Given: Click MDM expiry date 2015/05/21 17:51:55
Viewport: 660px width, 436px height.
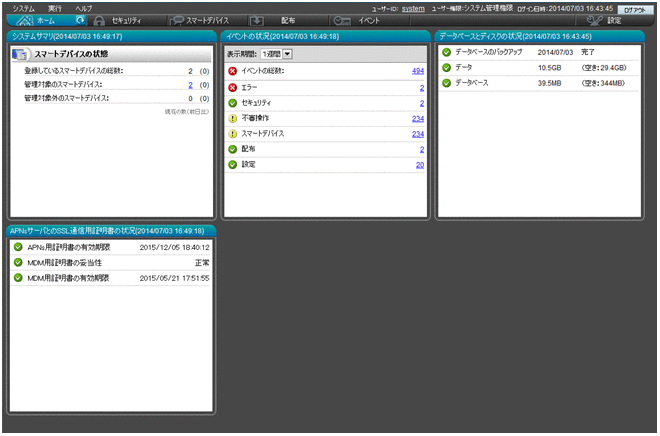Looking at the screenshot, I should (x=174, y=278).
